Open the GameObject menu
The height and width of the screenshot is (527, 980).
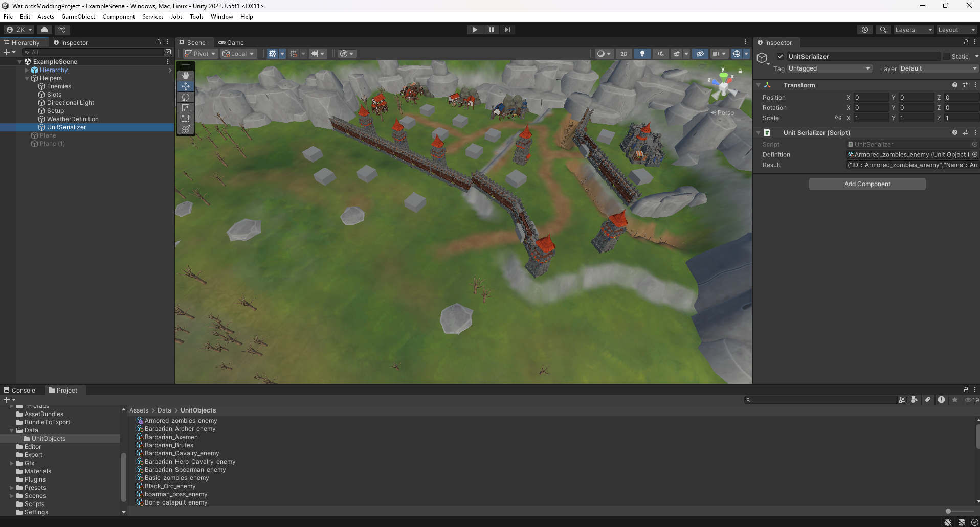click(78, 17)
